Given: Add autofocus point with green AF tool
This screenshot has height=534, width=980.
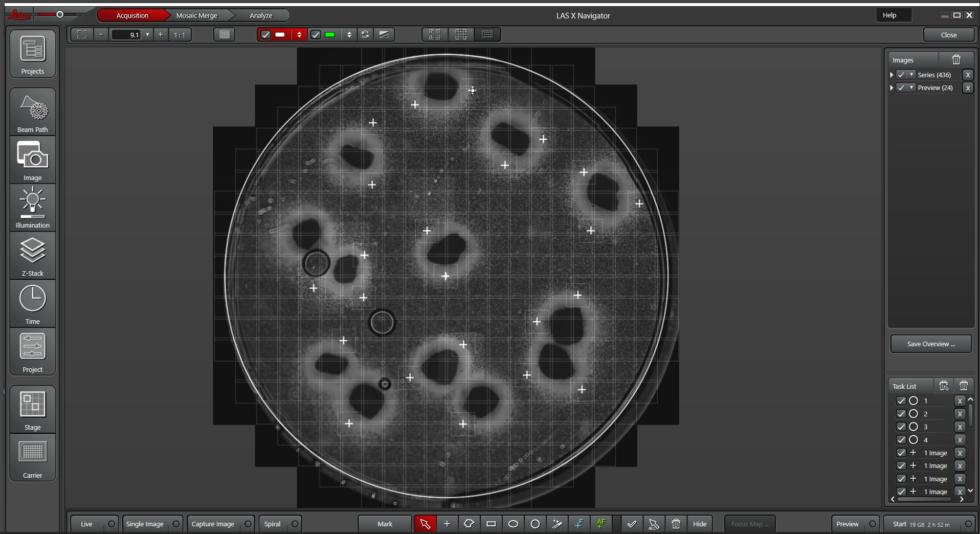Looking at the screenshot, I should (601, 524).
